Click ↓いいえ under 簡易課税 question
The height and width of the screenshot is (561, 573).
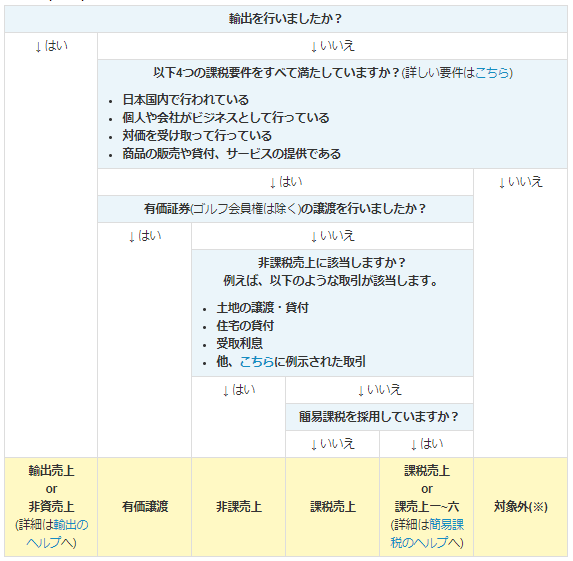coord(332,444)
